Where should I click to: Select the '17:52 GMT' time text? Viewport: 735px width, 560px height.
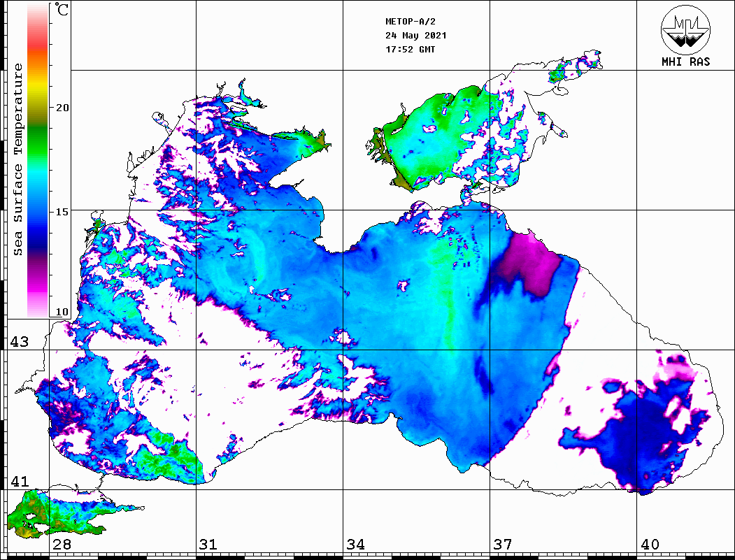(410, 49)
